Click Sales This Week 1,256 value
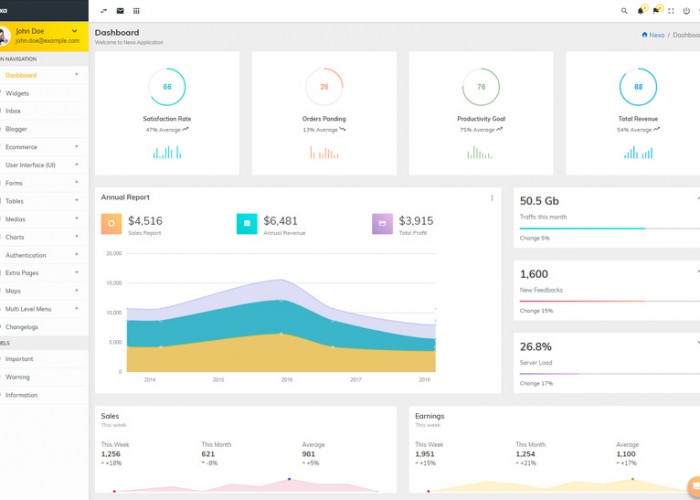This screenshot has height=500, width=700. (x=111, y=454)
